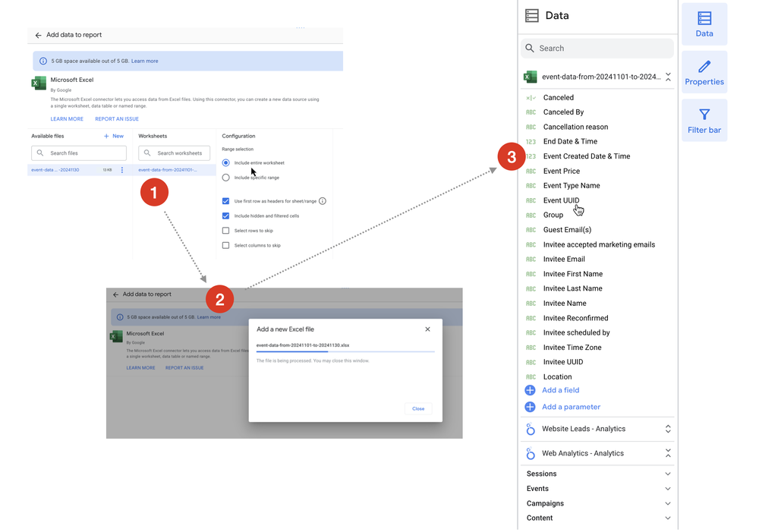Close the Add a new Excel file dialog

[427, 329]
